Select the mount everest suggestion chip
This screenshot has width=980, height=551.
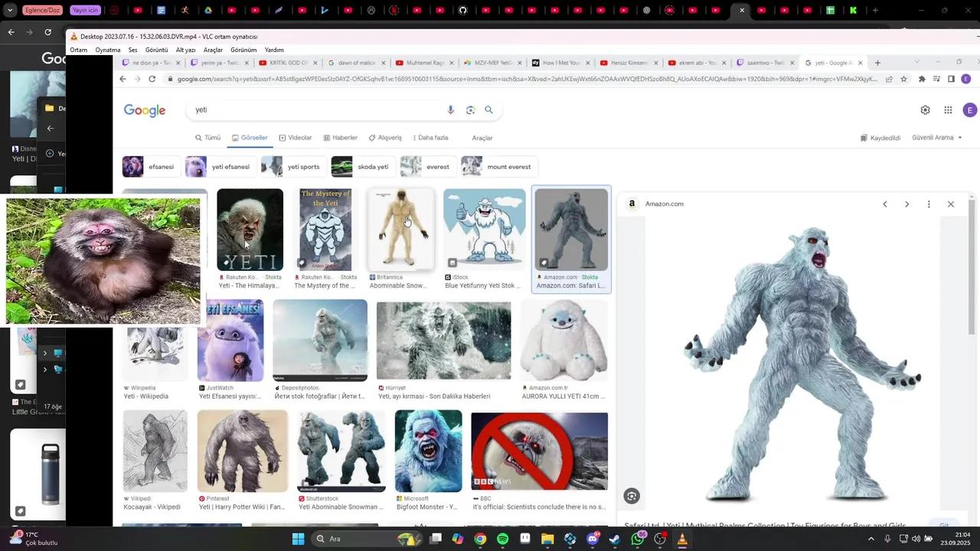click(x=500, y=167)
